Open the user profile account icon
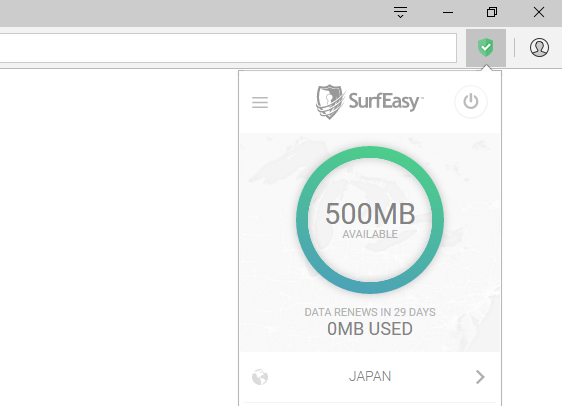Screen dimensions: 562x406 [x=539, y=47]
